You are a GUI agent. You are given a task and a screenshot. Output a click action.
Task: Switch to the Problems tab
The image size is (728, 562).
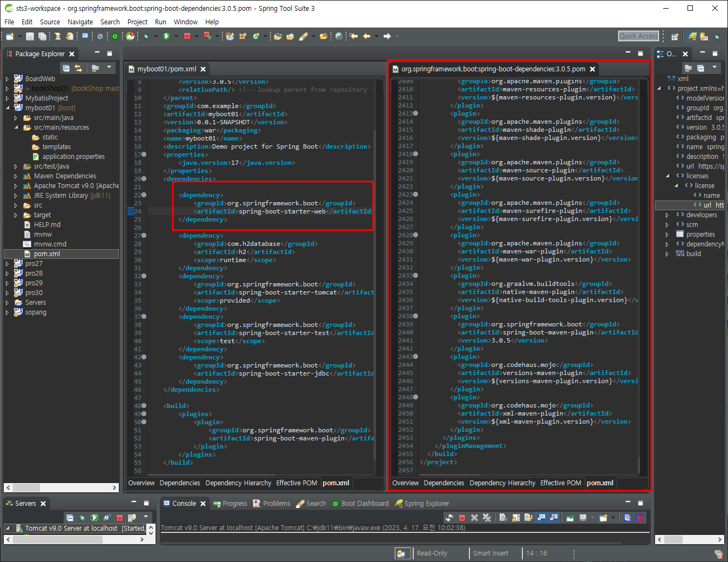pyautogui.click(x=272, y=503)
